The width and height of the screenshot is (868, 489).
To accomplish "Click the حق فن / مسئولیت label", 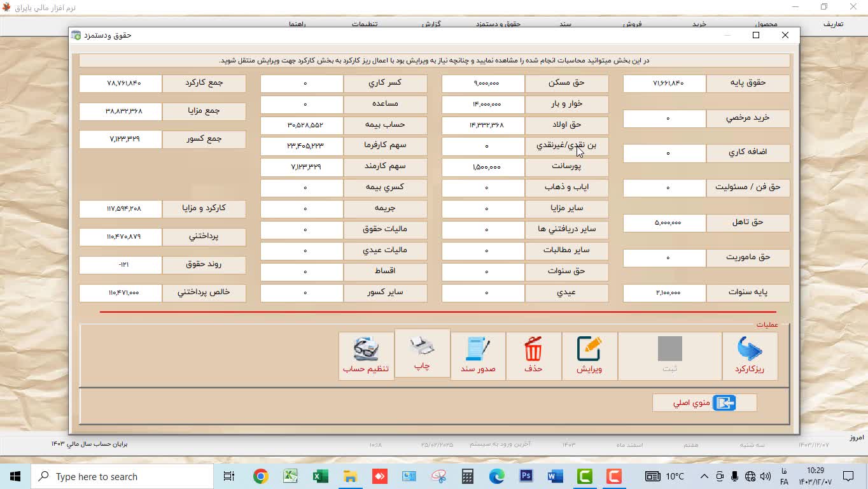I will [x=748, y=187].
